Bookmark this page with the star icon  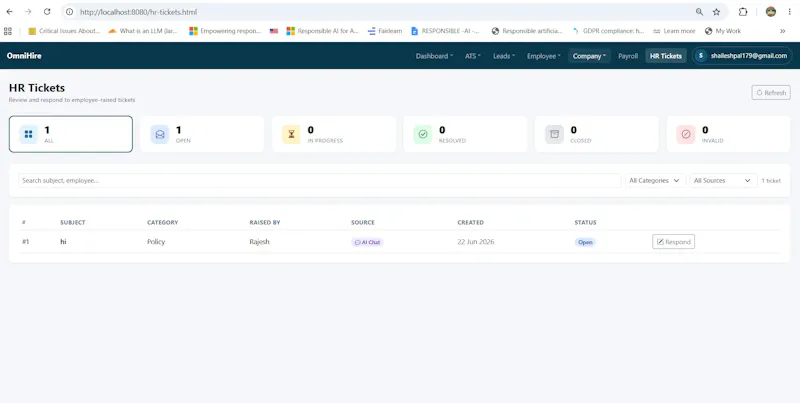(716, 12)
